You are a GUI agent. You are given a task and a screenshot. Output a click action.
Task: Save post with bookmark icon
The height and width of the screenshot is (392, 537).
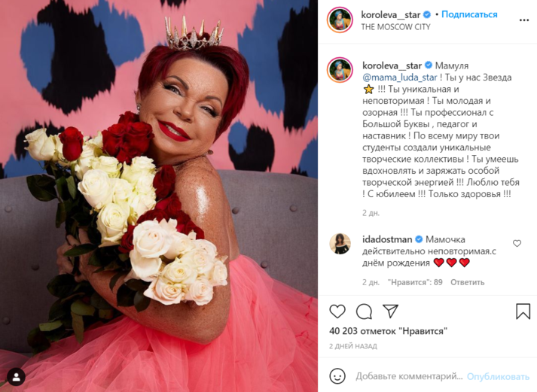pos(523,311)
